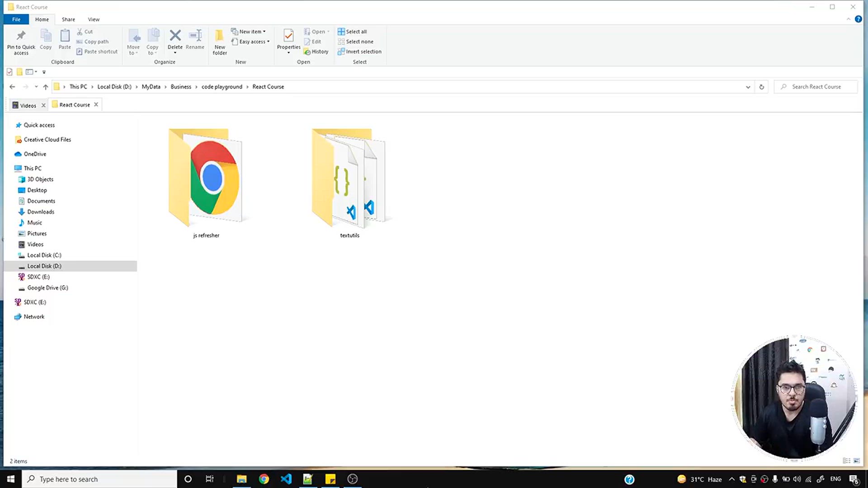868x488 pixels.
Task: Expand the Easy access dropdown
Action: (250, 42)
